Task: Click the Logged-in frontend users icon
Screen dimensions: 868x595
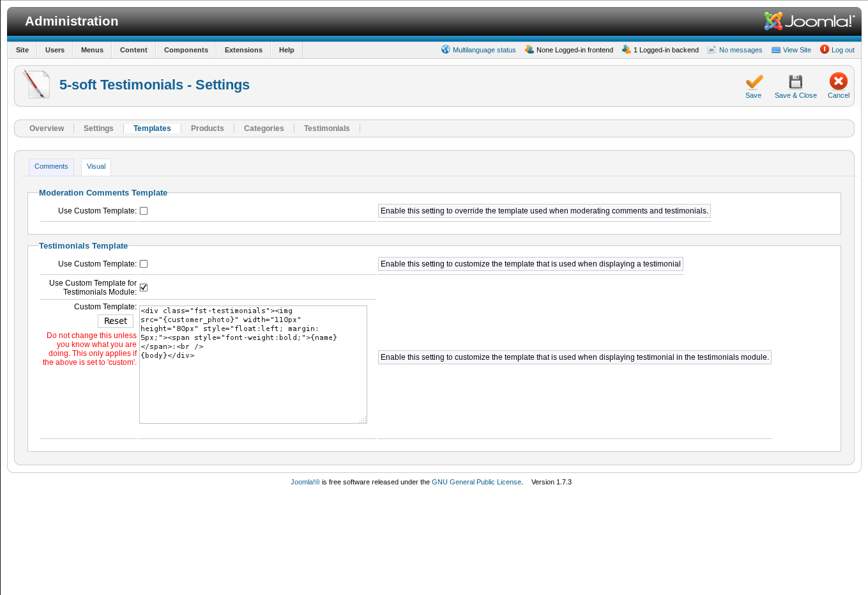Action: (x=529, y=49)
